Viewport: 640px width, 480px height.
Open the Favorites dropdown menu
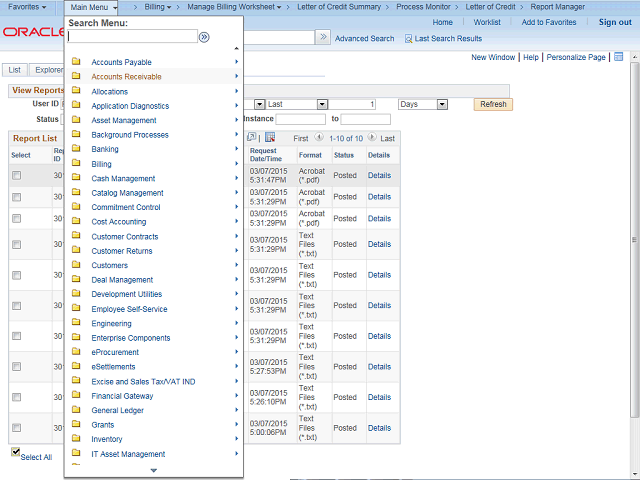point(27,7)
